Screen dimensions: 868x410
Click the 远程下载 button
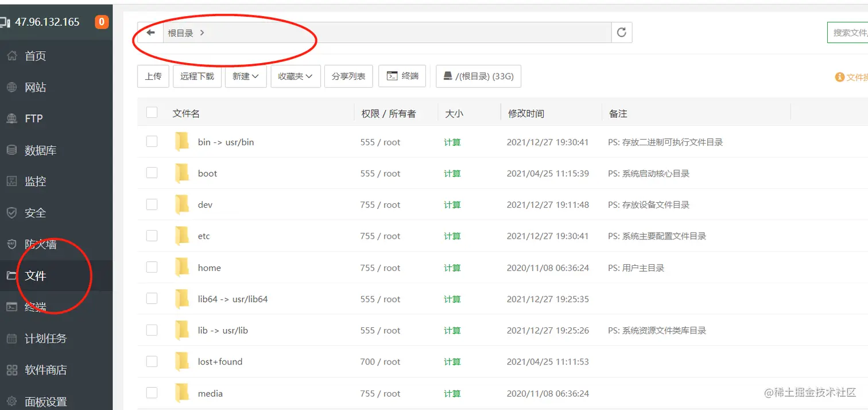[x=197, y=76]
